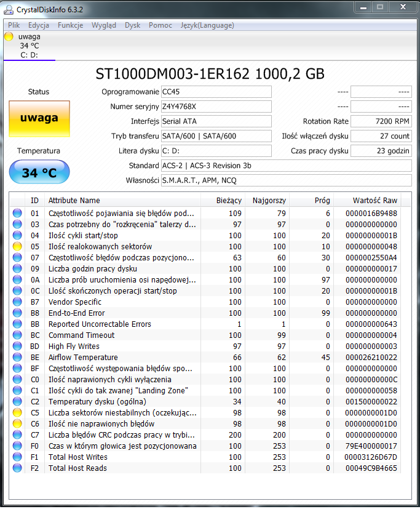Click the blue status icon for Command Timeout
The image size is (420, 509).
point(17,335)
